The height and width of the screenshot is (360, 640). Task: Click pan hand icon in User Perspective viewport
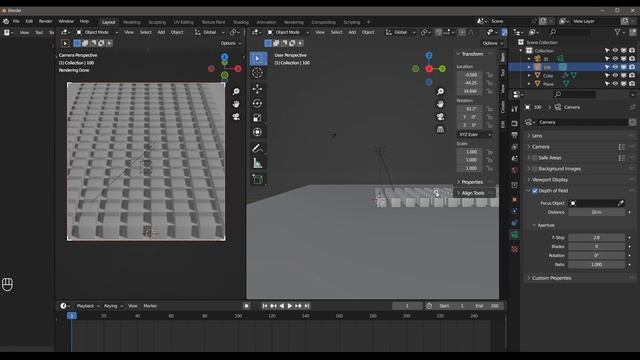pyautogui.click(x=440, y=104)
